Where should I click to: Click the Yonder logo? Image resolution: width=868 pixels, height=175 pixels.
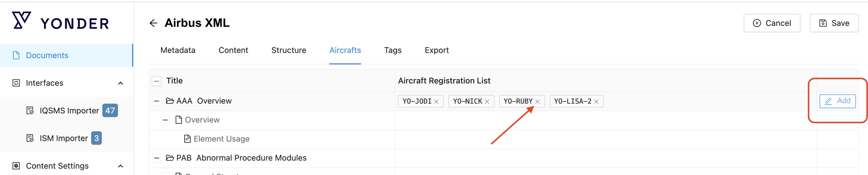coord(61,22)
